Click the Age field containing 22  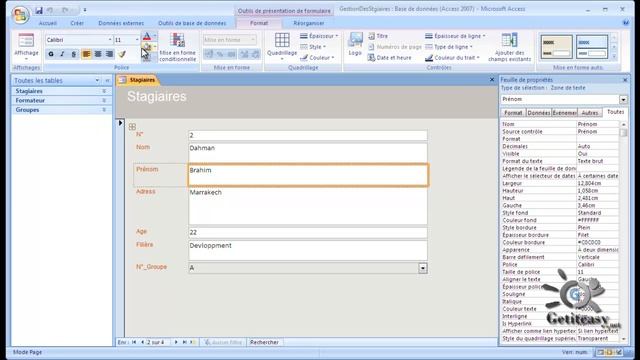(x=308, y=232)
